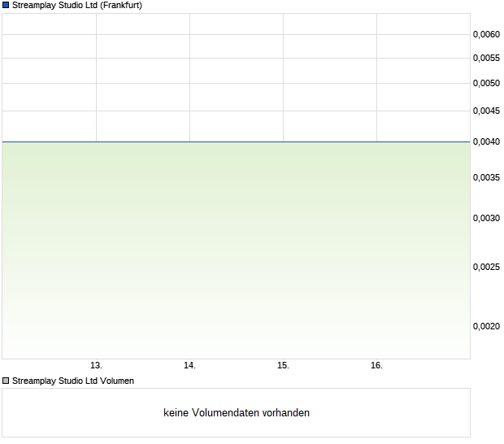Click the '14.' date axis label

pos(189,366)
